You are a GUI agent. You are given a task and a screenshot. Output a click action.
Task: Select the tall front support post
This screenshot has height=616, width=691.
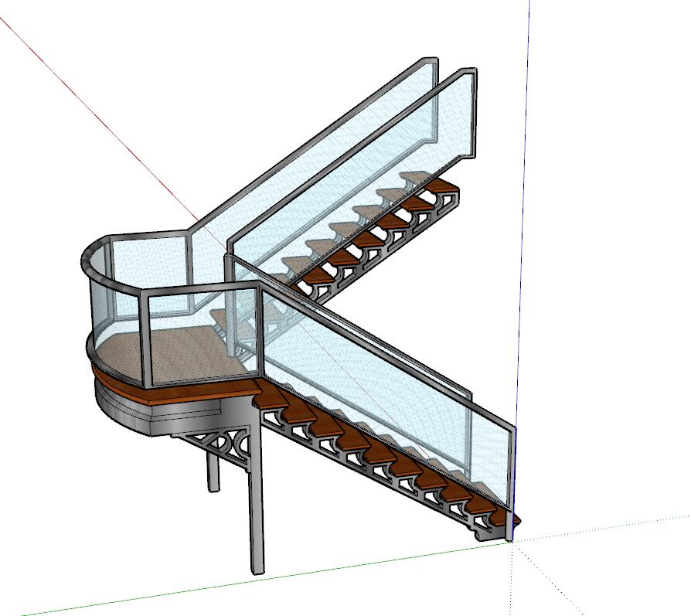click(x=257, y=502)
